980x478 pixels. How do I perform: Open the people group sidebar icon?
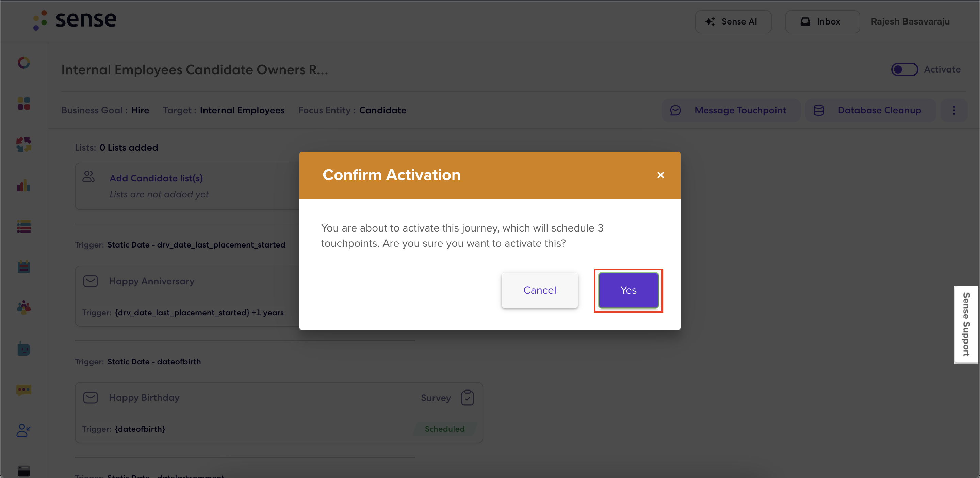coord(23,307)
